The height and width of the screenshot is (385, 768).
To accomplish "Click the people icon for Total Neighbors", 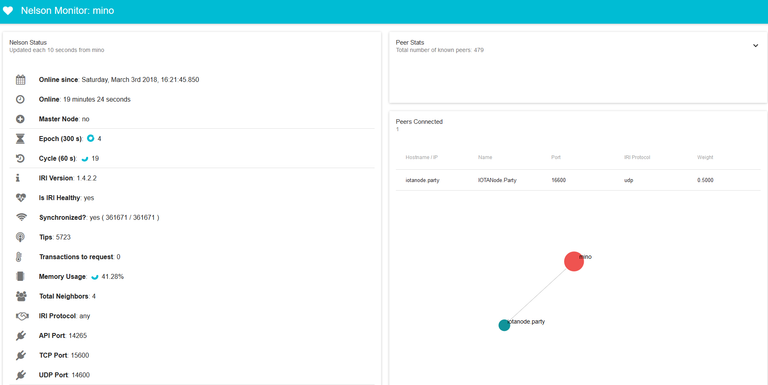I will click(21, 296).
